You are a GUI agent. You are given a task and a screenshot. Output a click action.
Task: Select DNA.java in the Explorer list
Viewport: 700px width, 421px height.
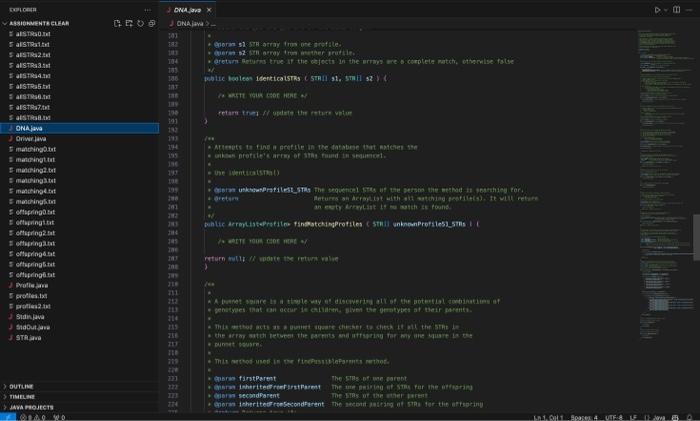point(79,128)
